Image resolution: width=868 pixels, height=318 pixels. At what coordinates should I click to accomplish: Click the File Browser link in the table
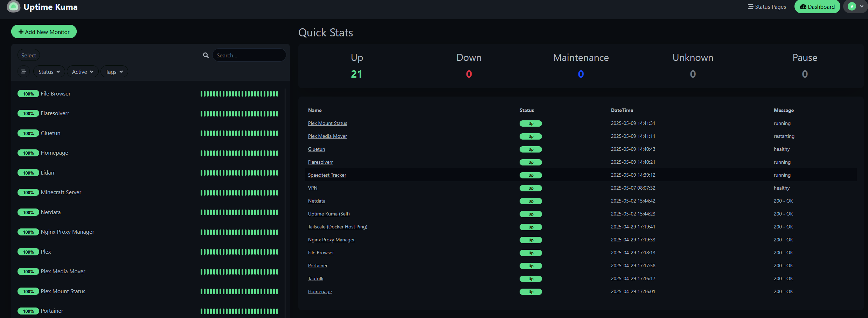tap(321, 253)
